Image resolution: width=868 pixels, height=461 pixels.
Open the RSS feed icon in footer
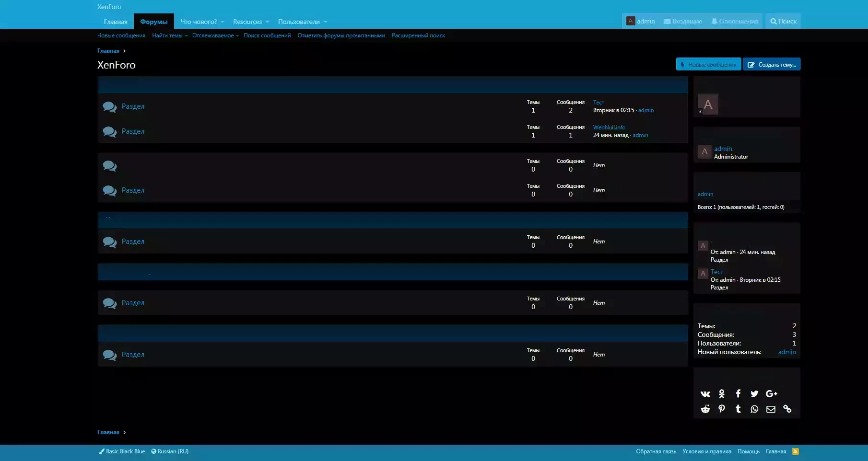pos(796,451)
